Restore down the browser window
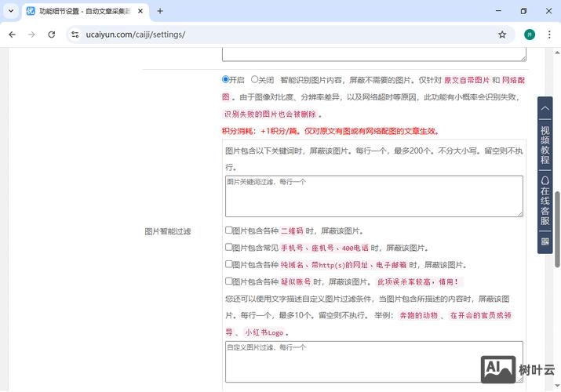561x392 pixels. pyautogui.click(x=523, y=11)
